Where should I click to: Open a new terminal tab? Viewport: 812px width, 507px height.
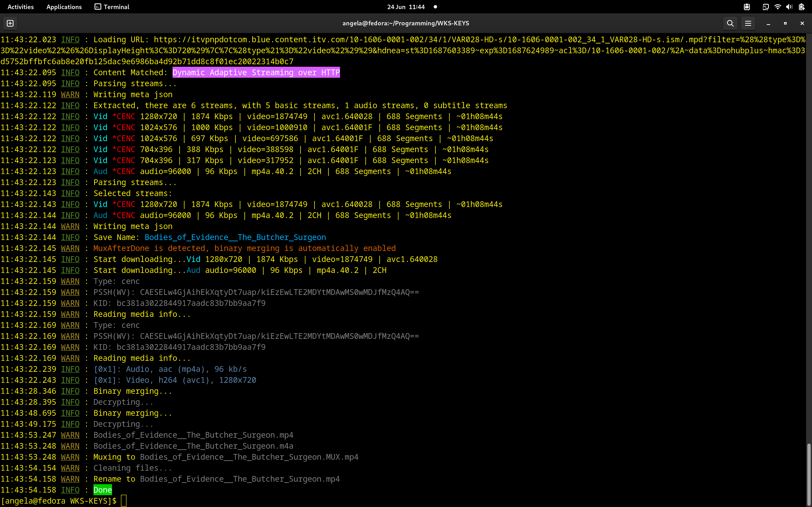pos(10,23)
